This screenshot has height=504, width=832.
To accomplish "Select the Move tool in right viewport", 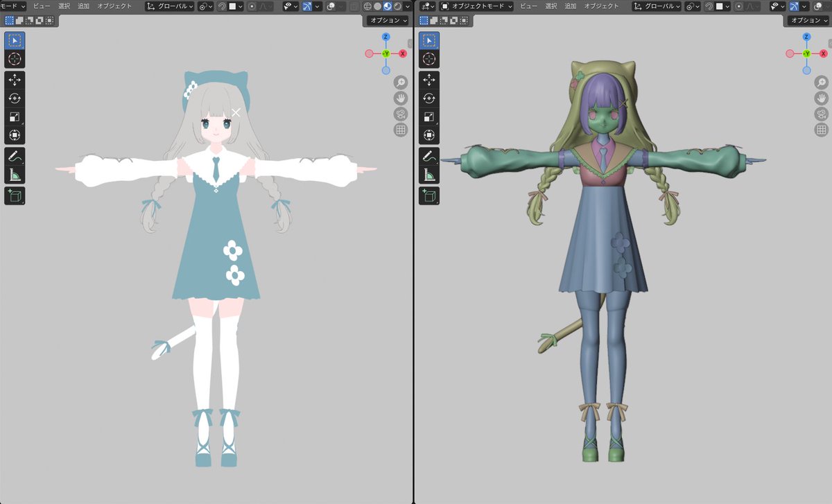I will pos(429,80).
